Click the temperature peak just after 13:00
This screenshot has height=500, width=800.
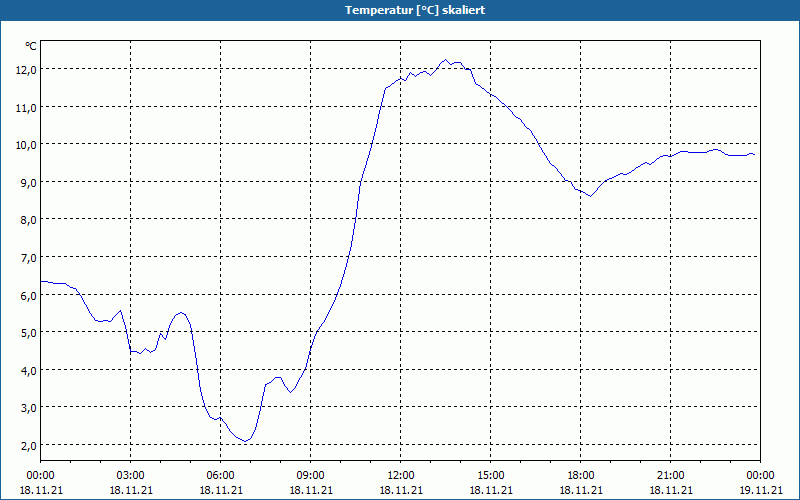coord(445,60)
